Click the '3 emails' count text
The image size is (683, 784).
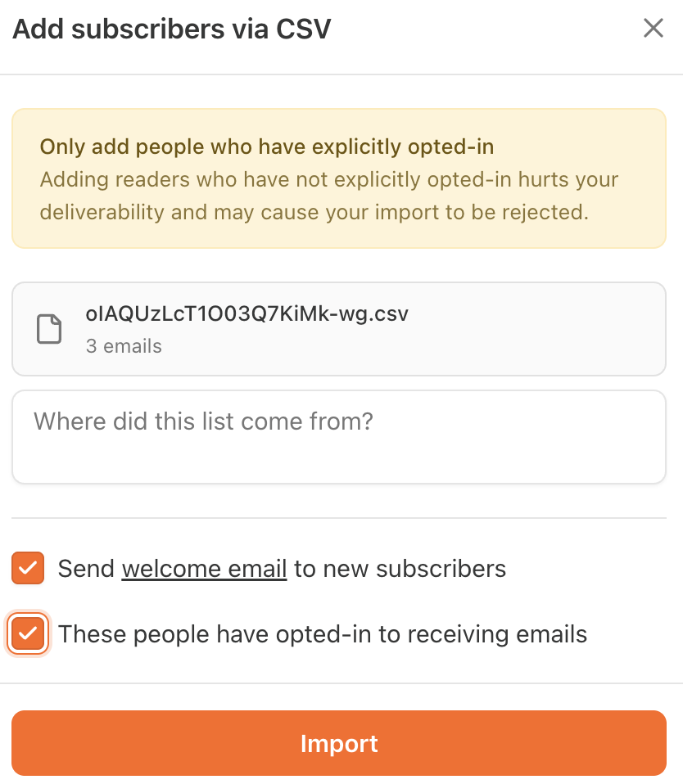click(124, 346)
